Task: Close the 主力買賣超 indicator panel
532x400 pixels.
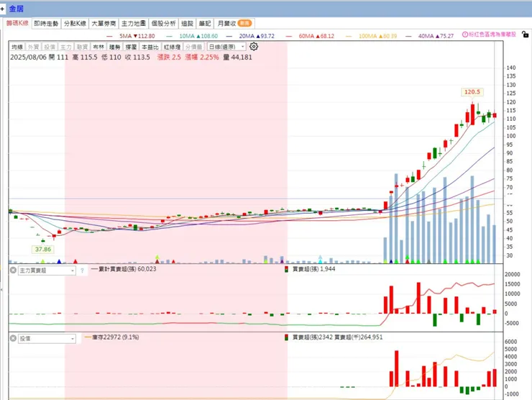Action: pyautogui.click(x=13, y=271)
